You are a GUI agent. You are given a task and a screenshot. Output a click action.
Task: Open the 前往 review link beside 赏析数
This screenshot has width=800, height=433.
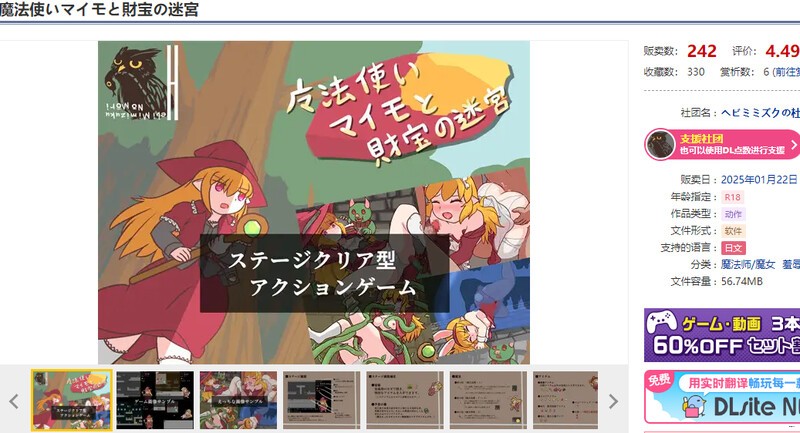pos(789,71)
